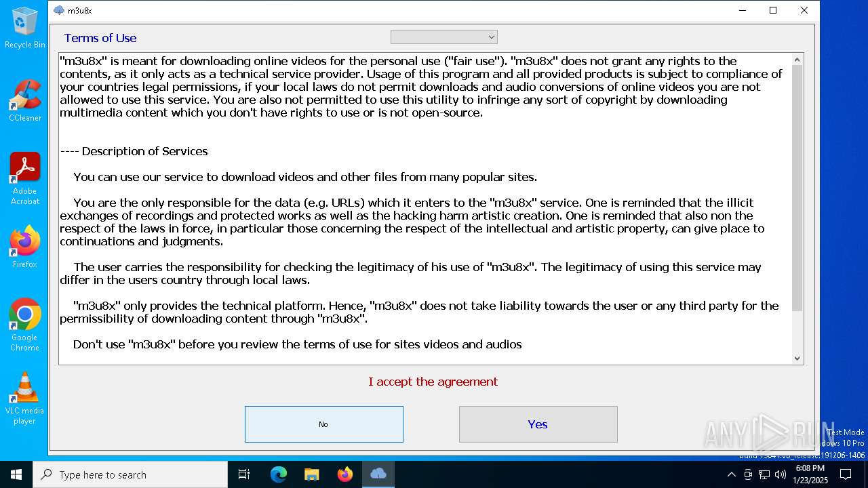
Task: Maximize the m3u8x window
Action: pos(773,10)
